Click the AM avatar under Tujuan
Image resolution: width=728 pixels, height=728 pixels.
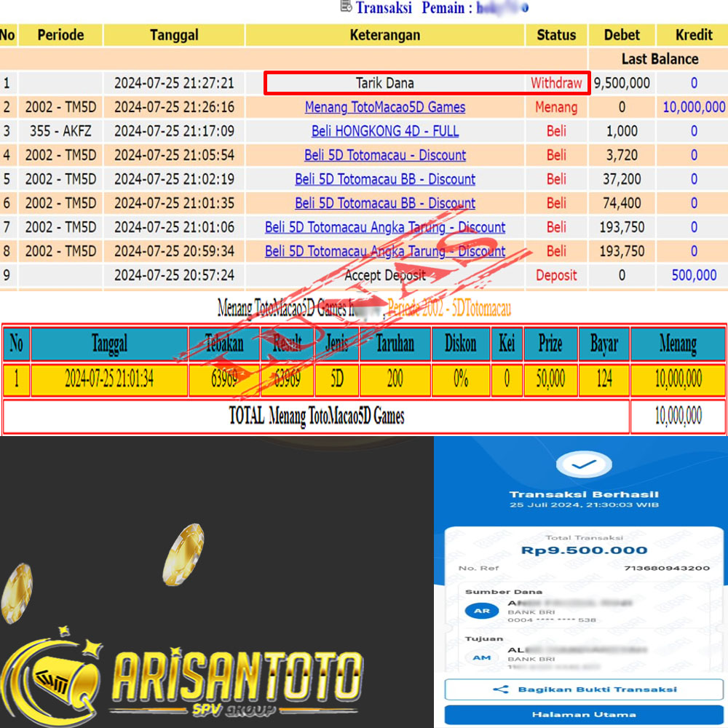click(481, 658)
